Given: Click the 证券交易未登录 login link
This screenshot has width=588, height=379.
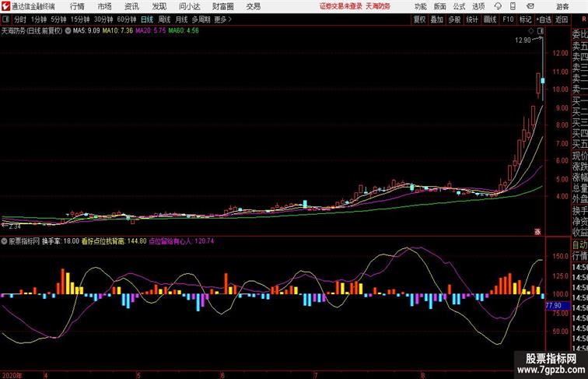Looking at the screenshot, I should [x=341, y=6].
